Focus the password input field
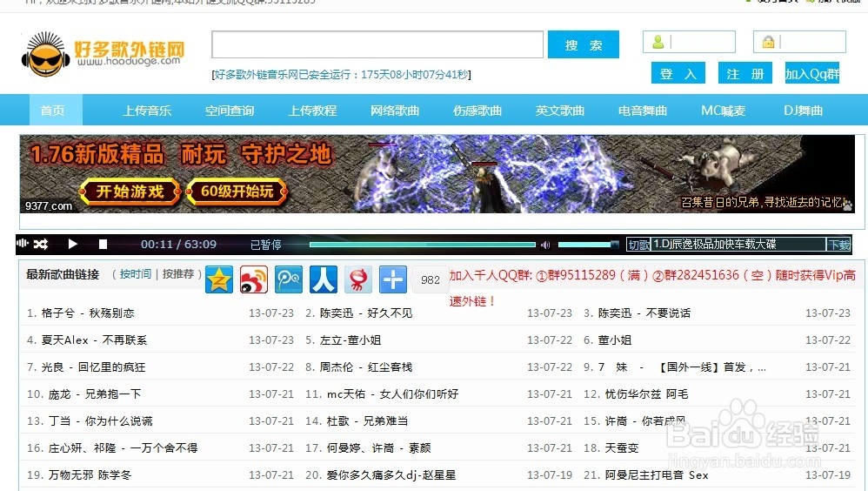The image size is (868, 491). tap(799, 42)
